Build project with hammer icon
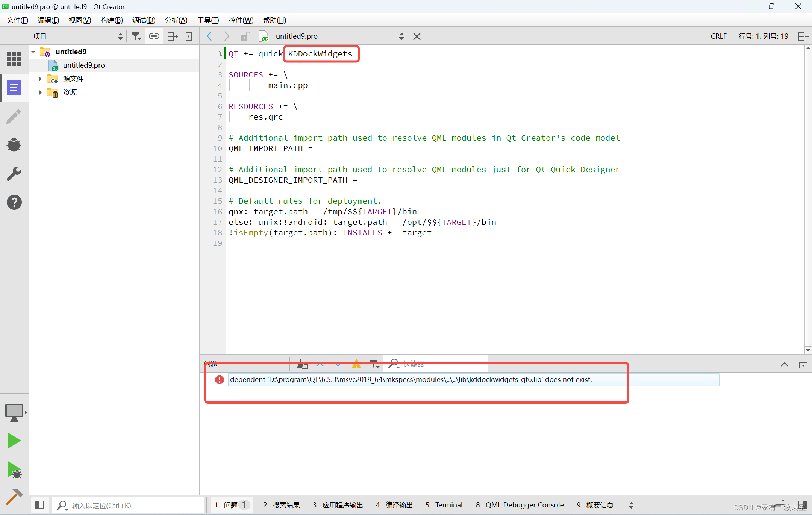This screenshot has height=515, width=812. pyautogui.click(x=14, y=497)
